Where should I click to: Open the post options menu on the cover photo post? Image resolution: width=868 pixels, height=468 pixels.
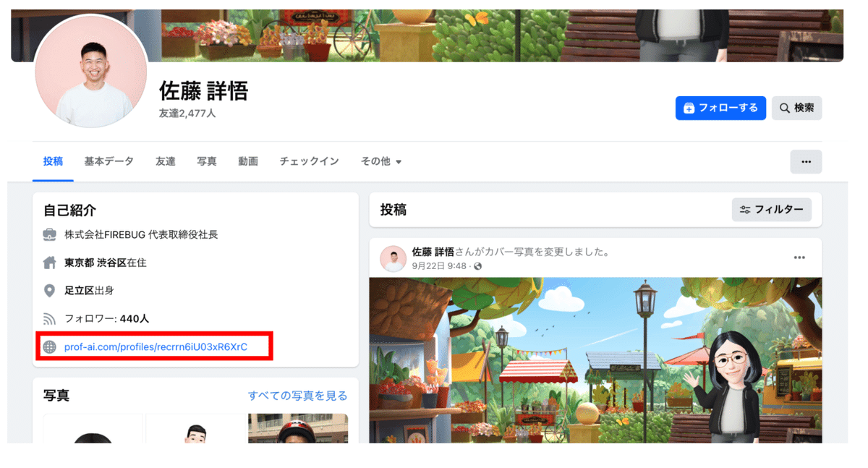coord(799,257)
